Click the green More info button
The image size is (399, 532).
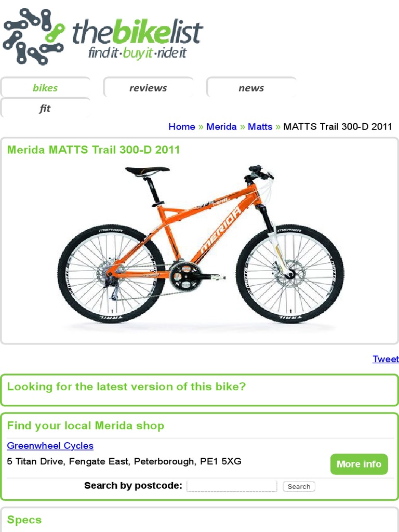click(359, 464)
